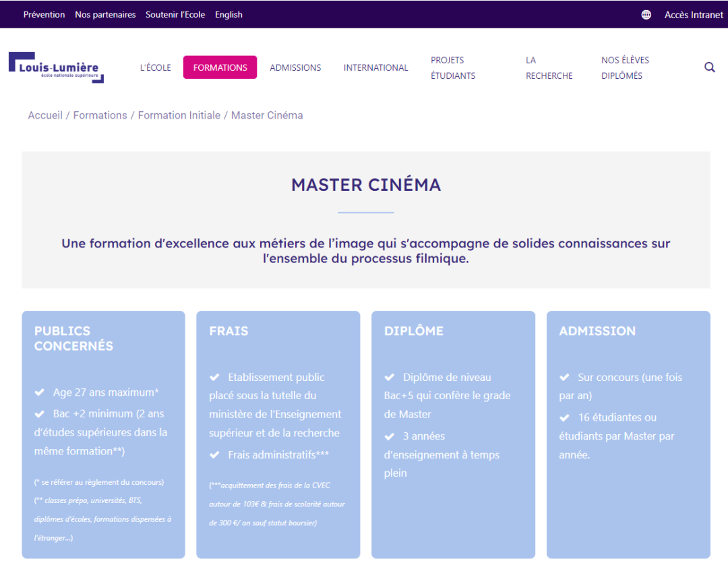This screenshot has width=728, height=563.
Task: Open the L'ÉCOLE menu
Action: [x=156, y=68]
